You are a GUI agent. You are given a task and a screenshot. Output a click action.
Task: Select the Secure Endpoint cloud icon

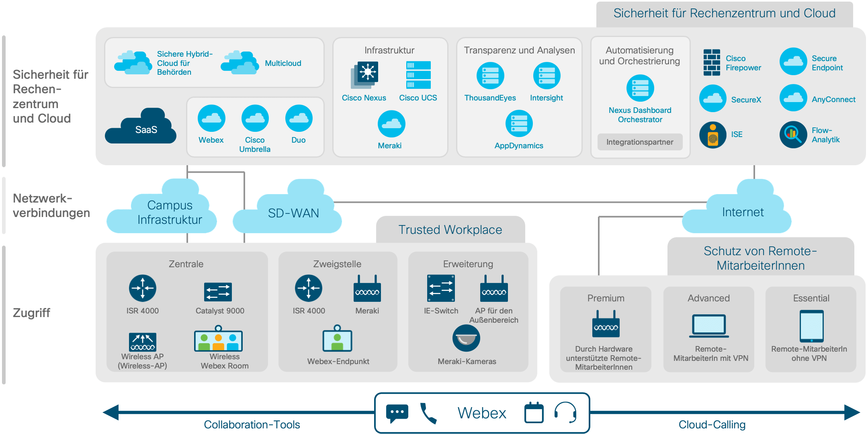(x=793, y=61)
